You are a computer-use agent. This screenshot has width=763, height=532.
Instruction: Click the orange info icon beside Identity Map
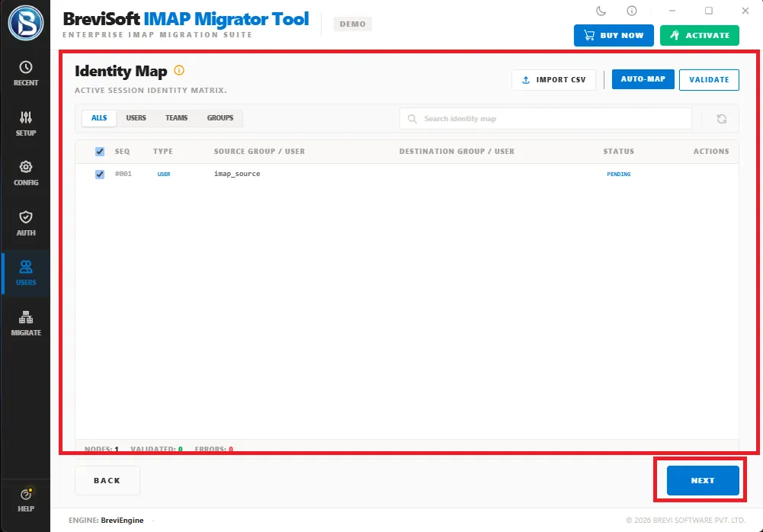point(179,70)
